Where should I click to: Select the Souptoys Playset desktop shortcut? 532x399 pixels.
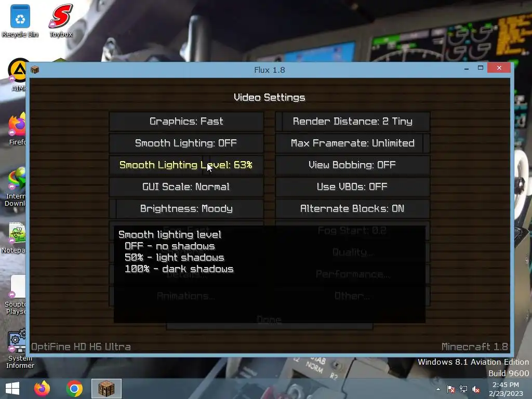[16, 295]
